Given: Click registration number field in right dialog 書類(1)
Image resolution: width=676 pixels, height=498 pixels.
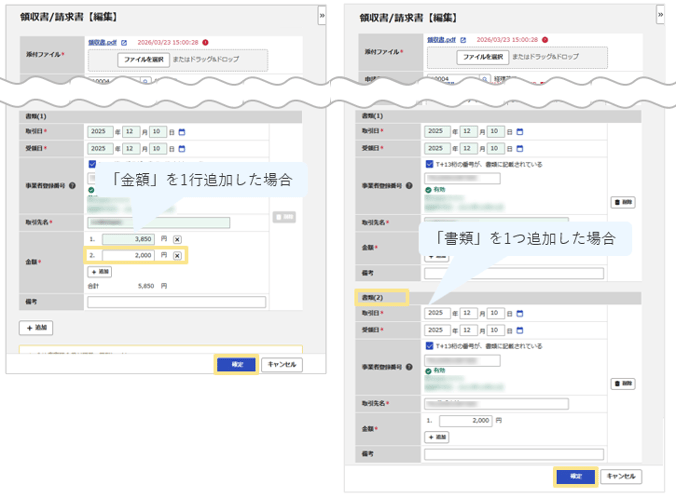Looking at the screenshot, I should 463,179.
